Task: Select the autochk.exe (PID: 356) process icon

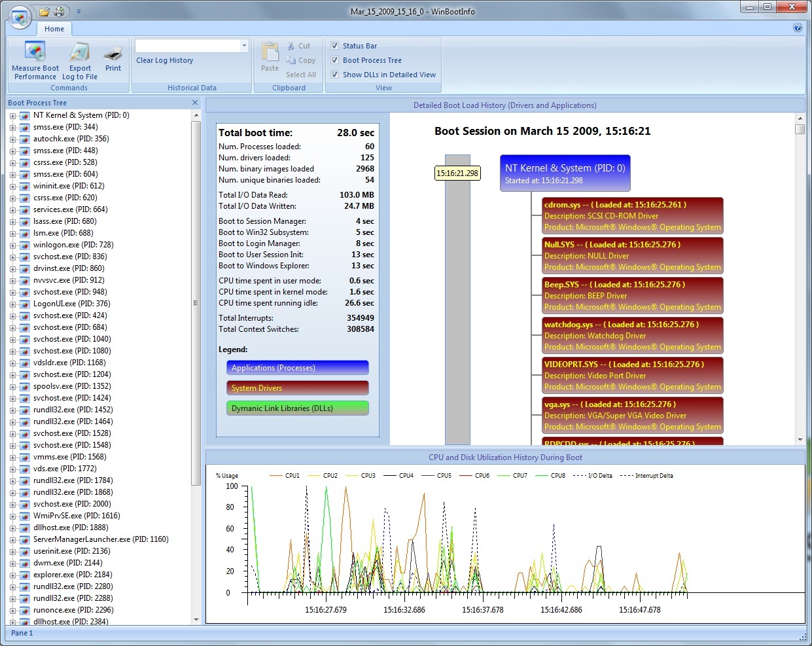Action: point(25,139)
